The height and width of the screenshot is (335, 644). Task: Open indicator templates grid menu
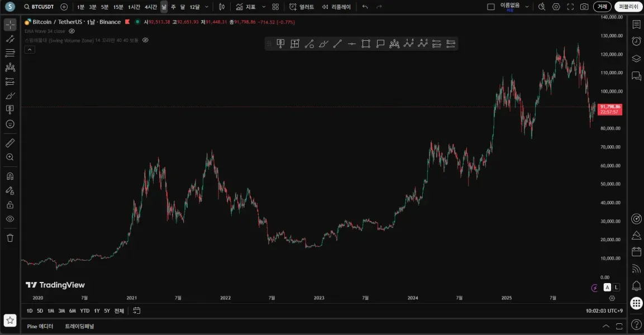point(275,7)
